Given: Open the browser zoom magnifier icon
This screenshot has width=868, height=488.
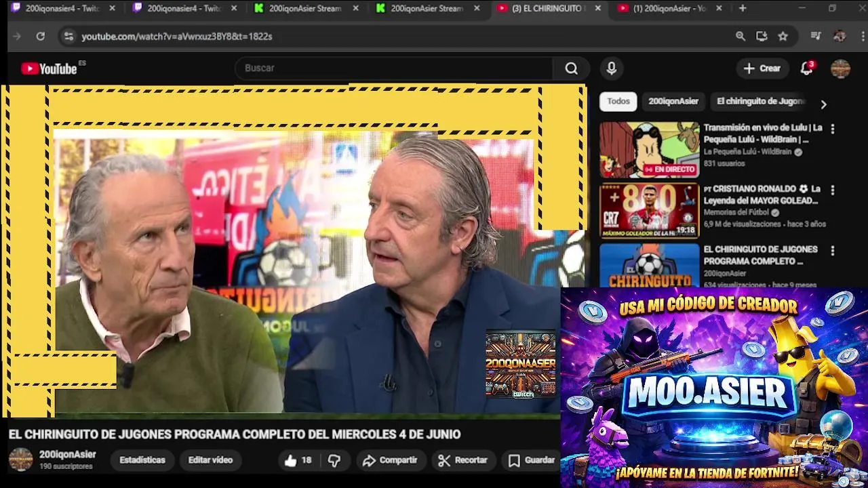Looking at the screenshot, I should tap(741, 37).
